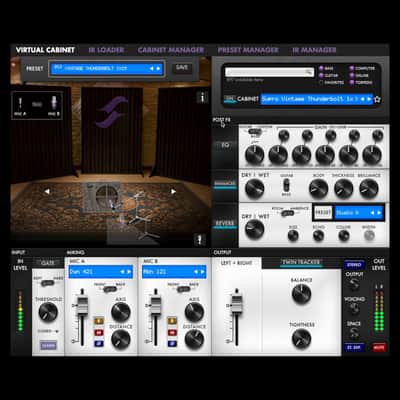Image resolution: width=400 pixels, height=400 pixels.
Task: Select next reverb preset arrow
Action: pyautogui.click(x=379, y=213)
